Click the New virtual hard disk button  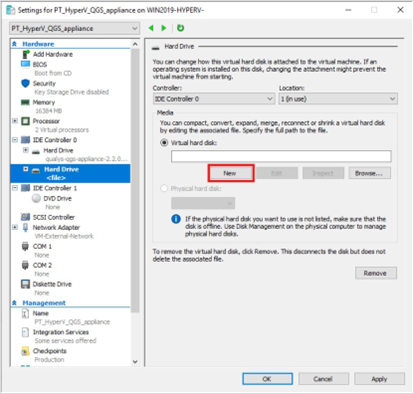(x=231, y=173)
